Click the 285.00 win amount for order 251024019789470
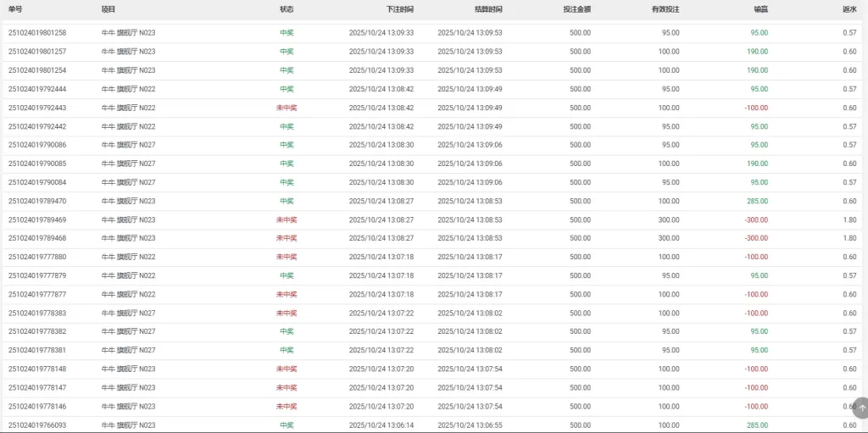 point(757,201)
